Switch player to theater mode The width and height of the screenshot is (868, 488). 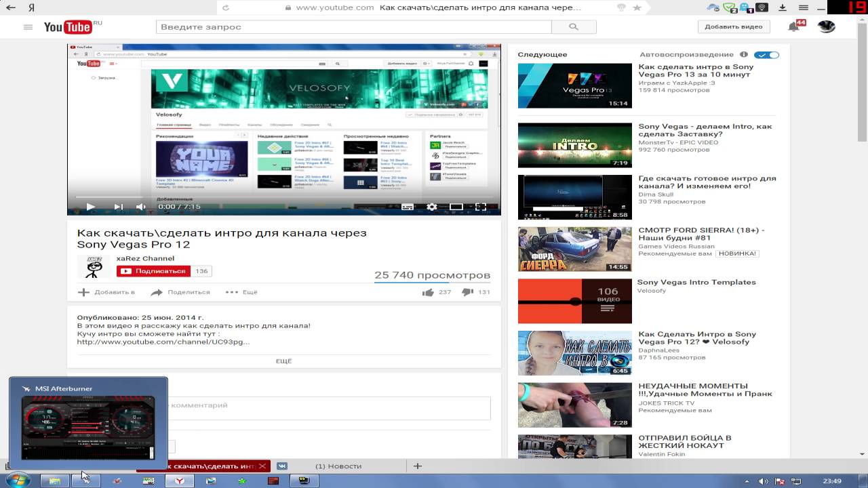click(456, 207)
